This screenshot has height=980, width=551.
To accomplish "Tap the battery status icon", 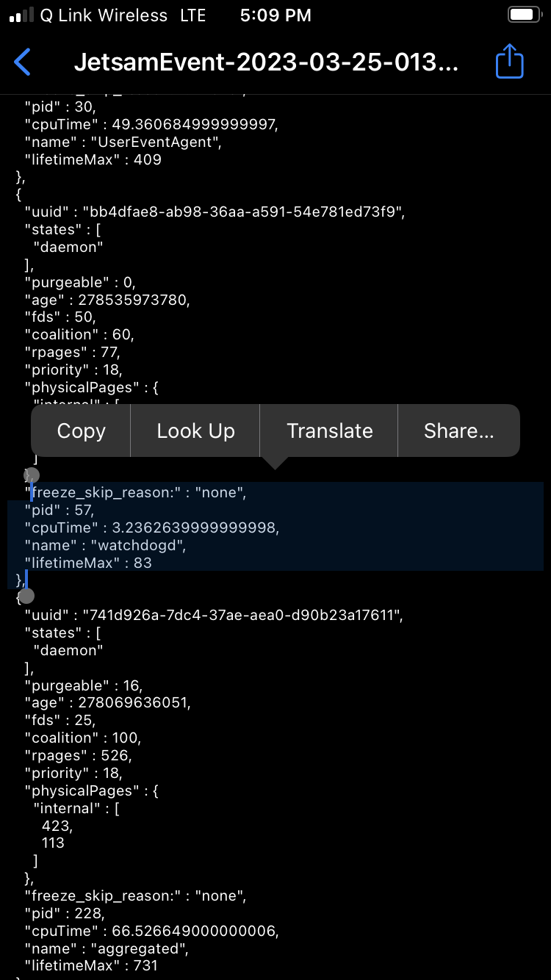I will (x=524, y=15).
